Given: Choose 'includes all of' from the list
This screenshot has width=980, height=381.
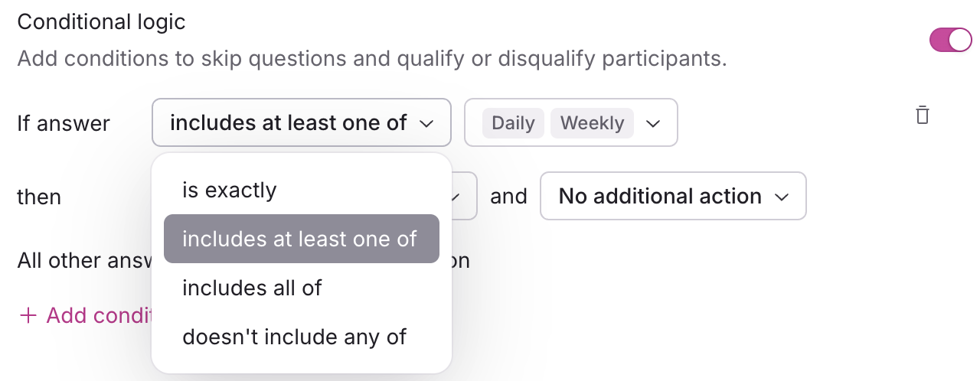Looking at the screenshot, I should point(252,288).
